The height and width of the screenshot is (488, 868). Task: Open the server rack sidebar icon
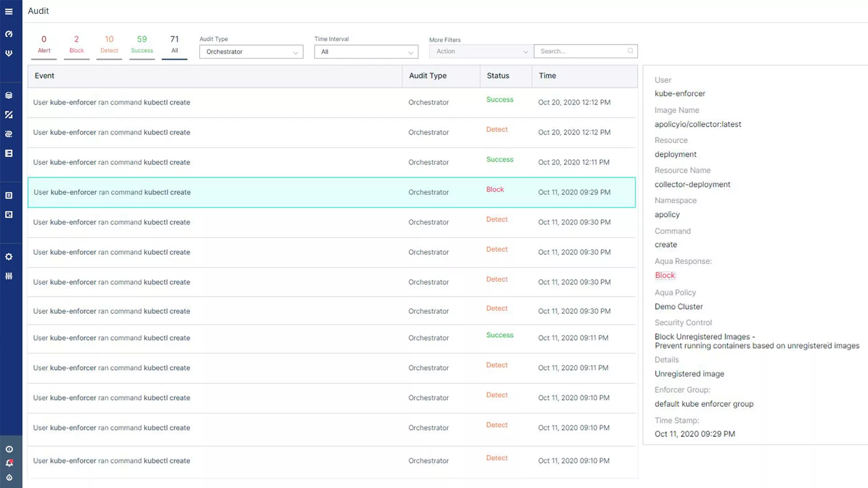point(9,153)
